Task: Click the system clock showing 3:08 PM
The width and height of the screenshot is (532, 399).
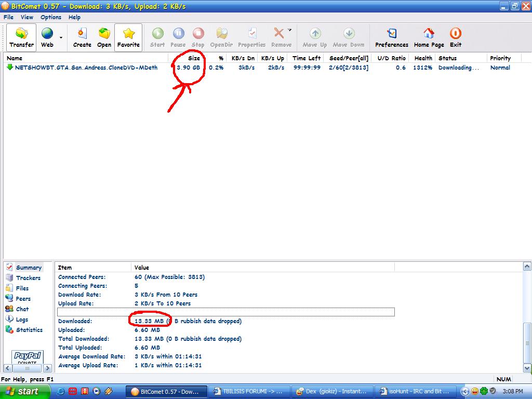Action: (x=513, y=391)
